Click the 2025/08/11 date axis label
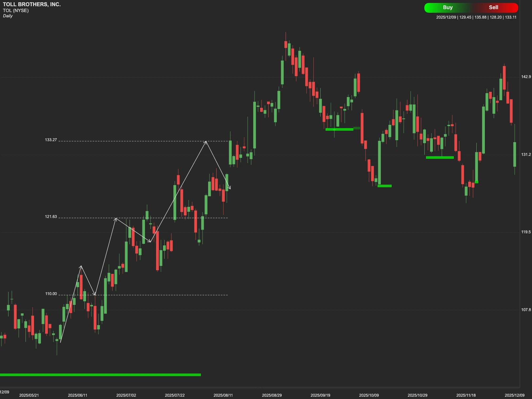This screenshot has height=399, width=532. (x=223, y=395)
